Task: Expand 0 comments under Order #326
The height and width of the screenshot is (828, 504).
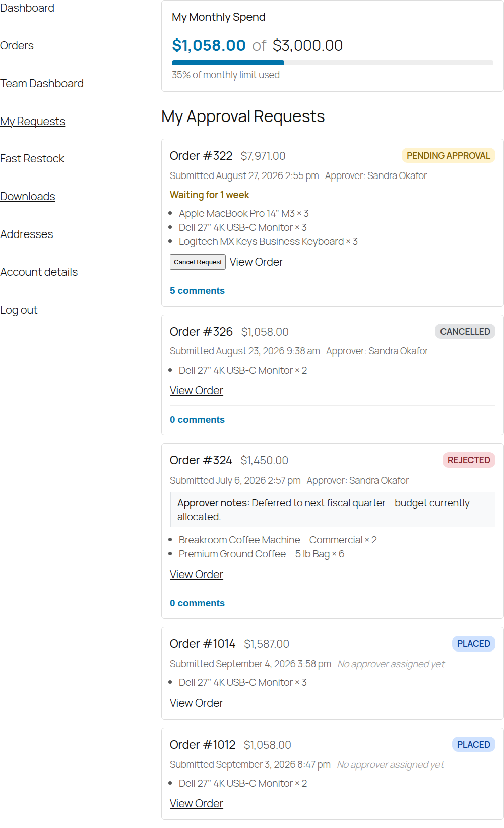Action: point(197,420)
